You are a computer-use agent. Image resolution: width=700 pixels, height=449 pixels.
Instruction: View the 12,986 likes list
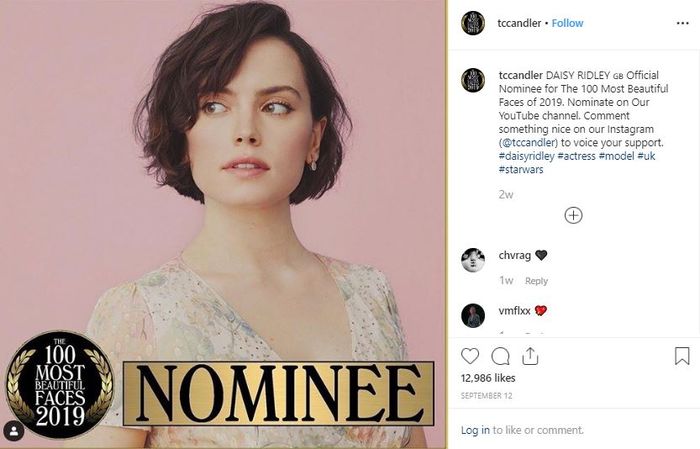(x=488, y=380)
